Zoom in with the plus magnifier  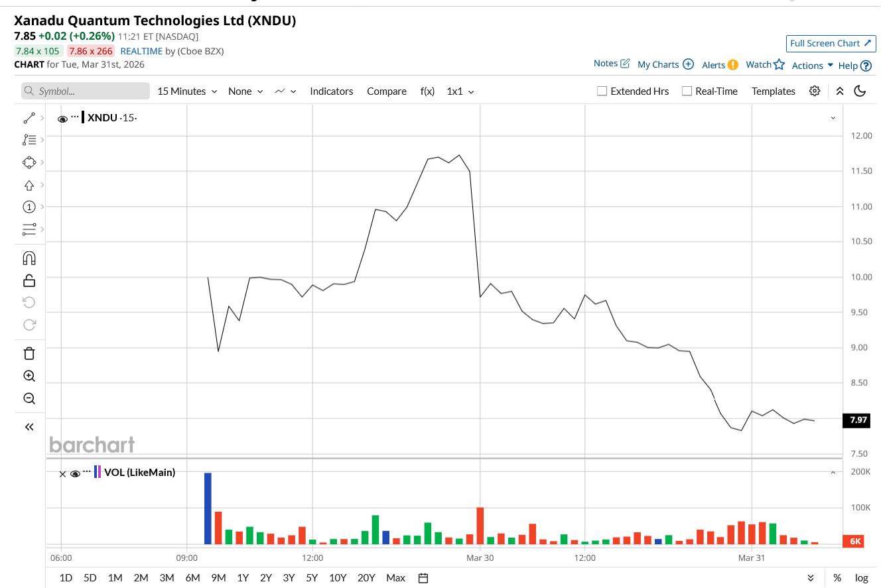[x=29, y=376]
